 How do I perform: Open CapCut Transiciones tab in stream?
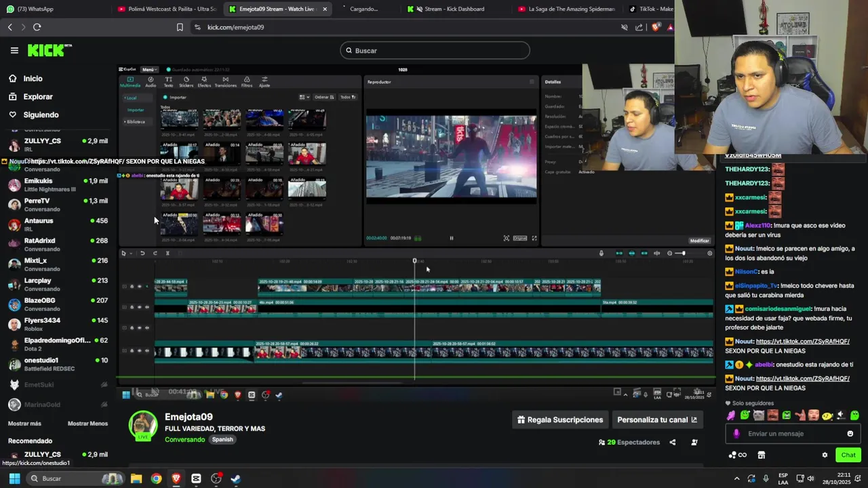[225, 81]
